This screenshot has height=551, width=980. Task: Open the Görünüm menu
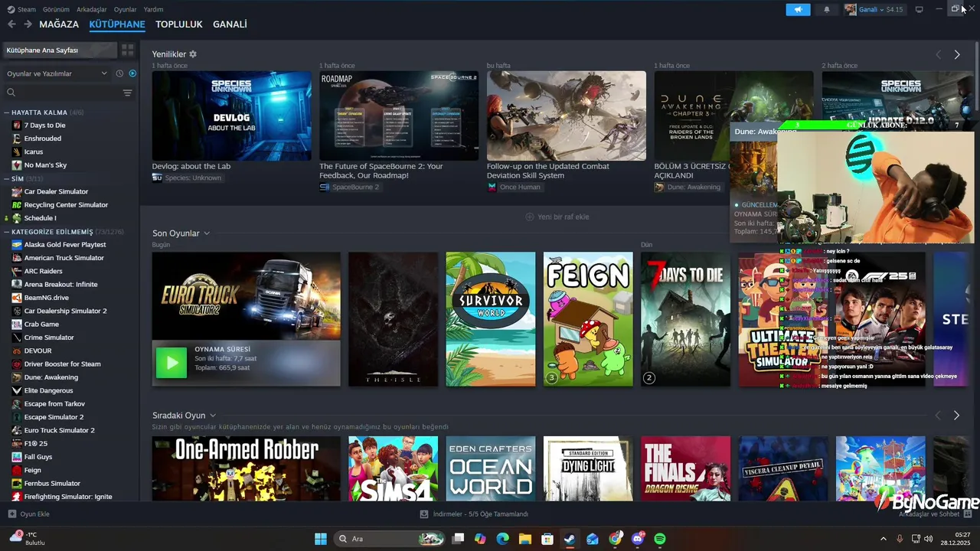[56, 9]
